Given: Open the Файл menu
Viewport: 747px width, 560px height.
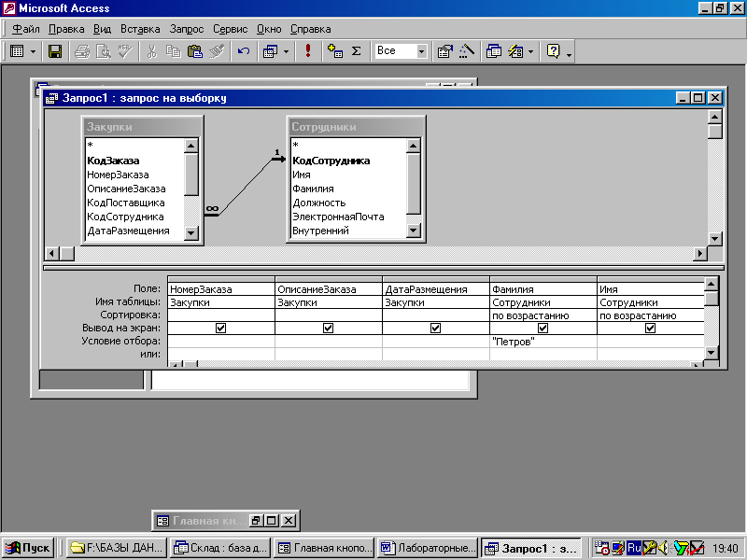Looking at the screenshot, I should point(26,29).
